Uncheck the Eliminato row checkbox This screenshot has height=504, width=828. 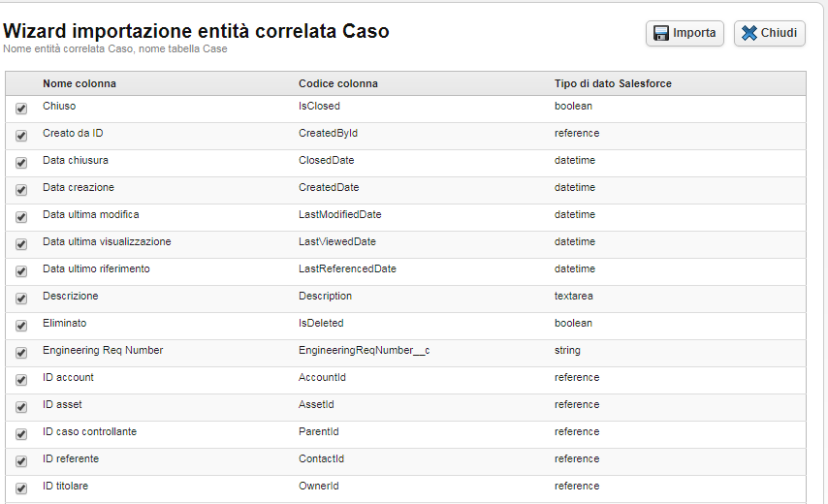click(x=21, y=326)
